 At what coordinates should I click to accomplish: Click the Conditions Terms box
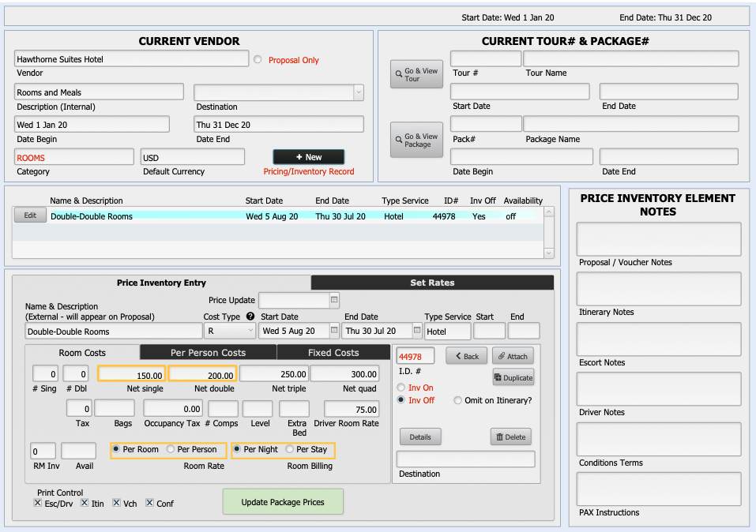tap(659, 439)
